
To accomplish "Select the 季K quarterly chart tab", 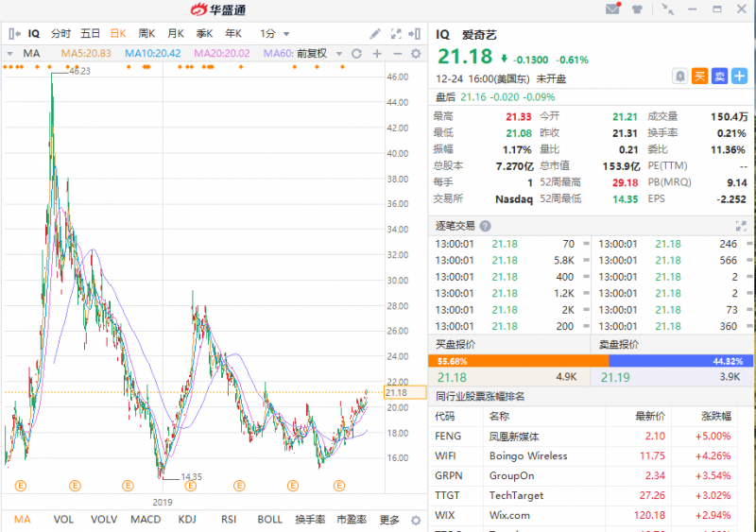I will (204, 34).
